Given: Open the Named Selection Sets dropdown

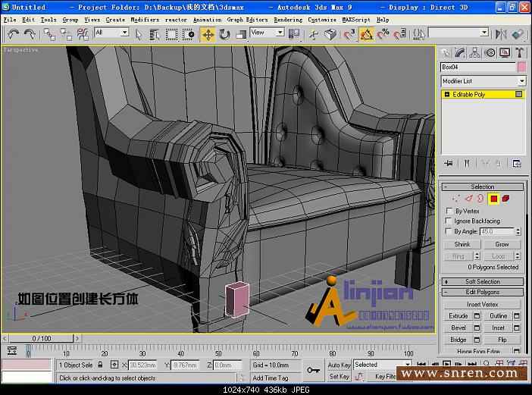Looking at the screenshot, I should (x=458, y=33).
